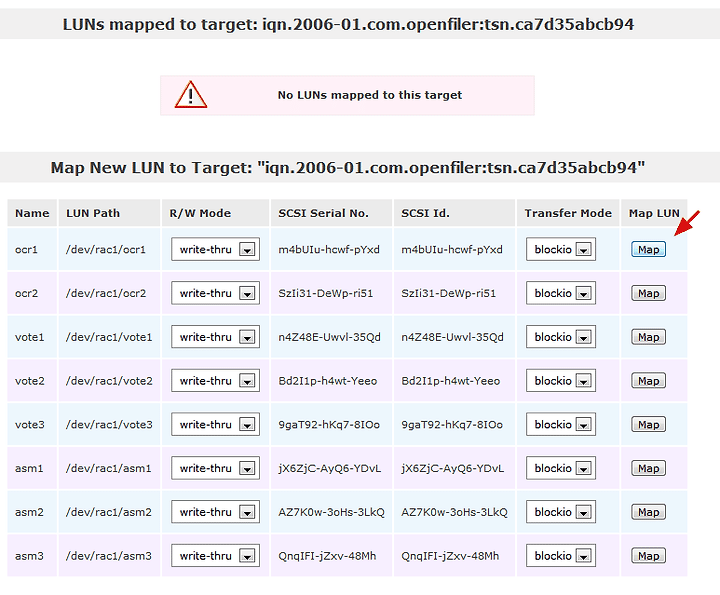Click SCSI serial AZ7K0w-3oHs-3LkQ
This screenshot has width=720, height=595.
point(332,512)
